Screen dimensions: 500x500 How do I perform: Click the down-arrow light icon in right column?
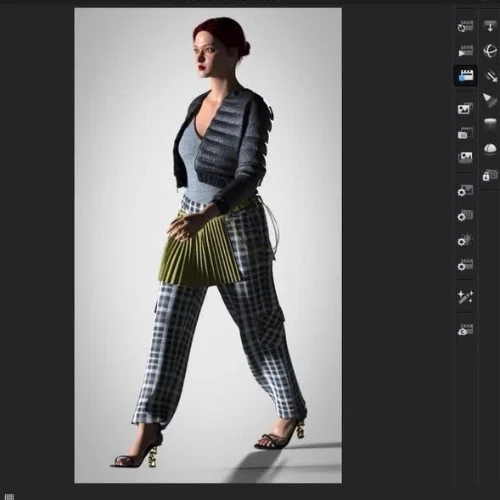click(x=490, y=26)
